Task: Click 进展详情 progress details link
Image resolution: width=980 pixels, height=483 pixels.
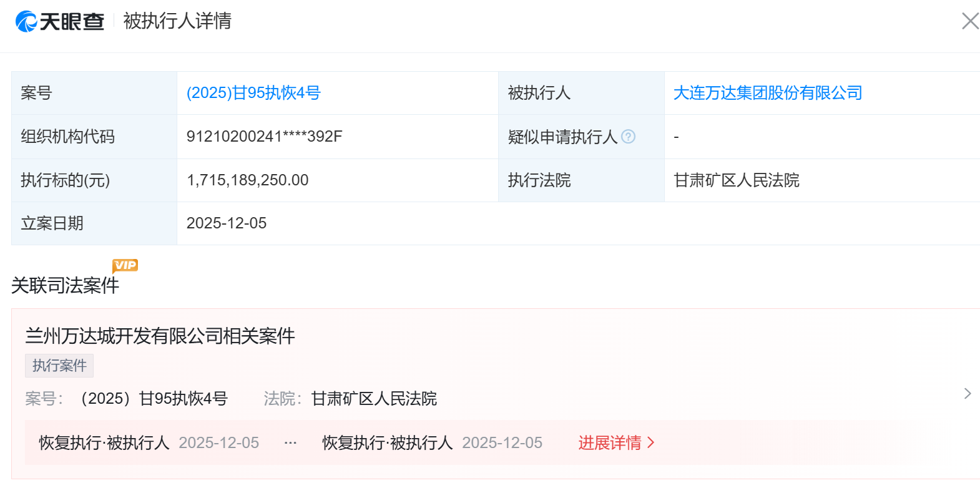Action: coord(617,443)
